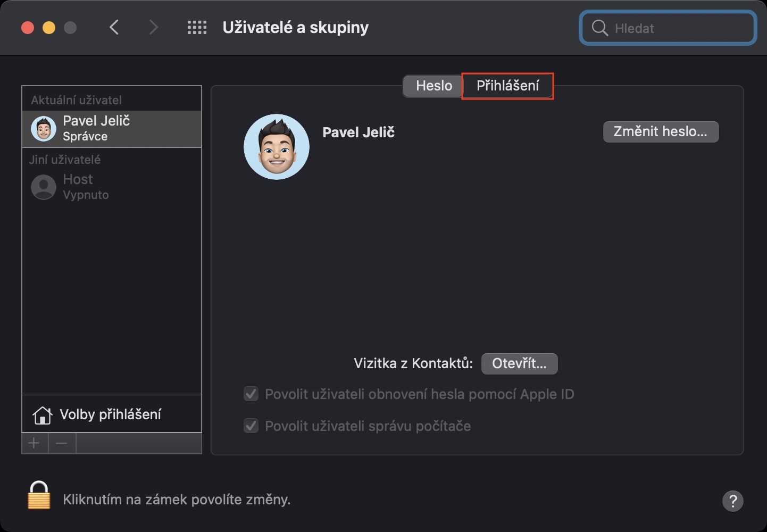Open the help question mark button

pyautogui.click(x=732, y=501)
